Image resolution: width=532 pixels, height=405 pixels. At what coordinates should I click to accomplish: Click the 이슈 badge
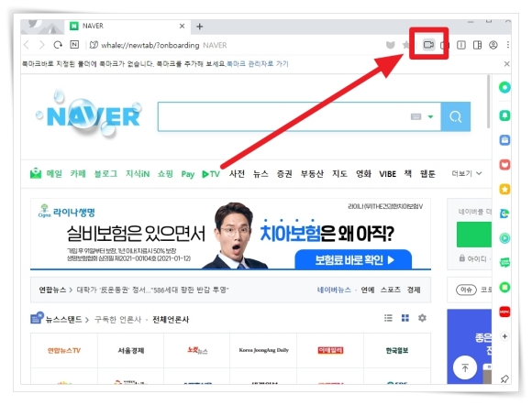466,290
